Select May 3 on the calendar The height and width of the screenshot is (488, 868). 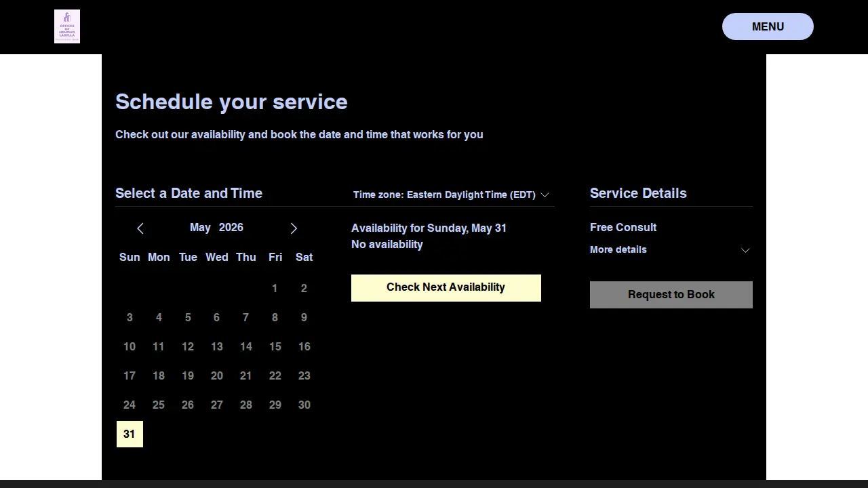[130, 317]
